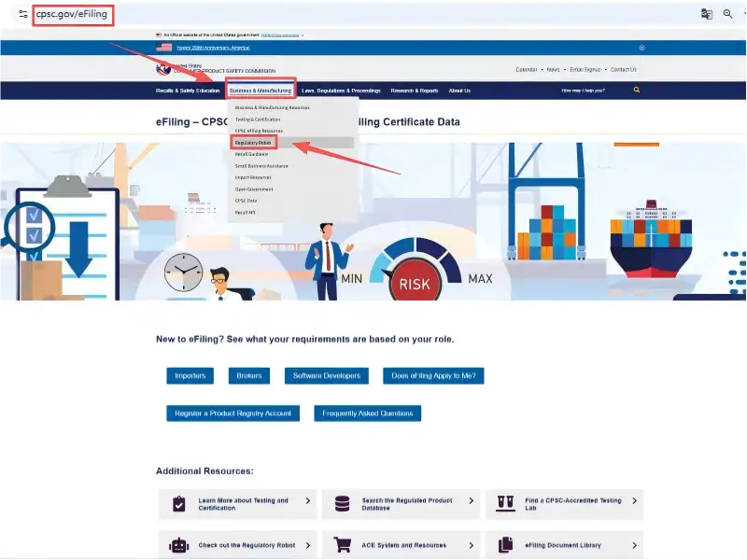Click chevron on ACE System and Resources card

point(472,545)
